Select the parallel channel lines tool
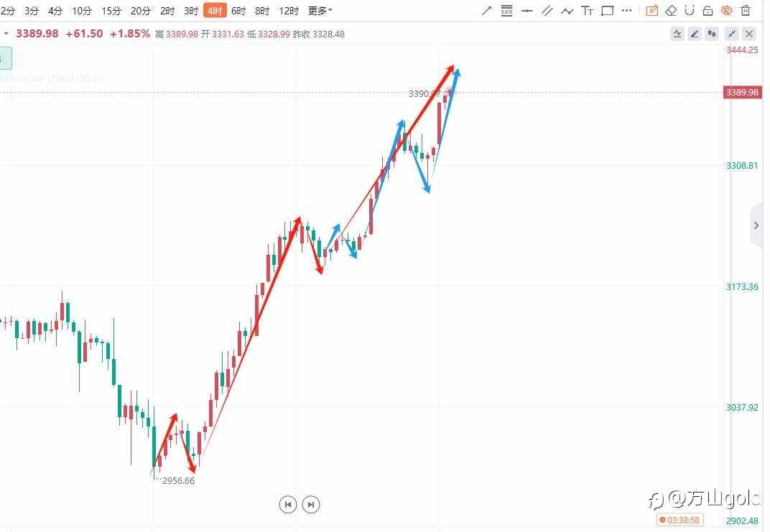 click(547, 10)
